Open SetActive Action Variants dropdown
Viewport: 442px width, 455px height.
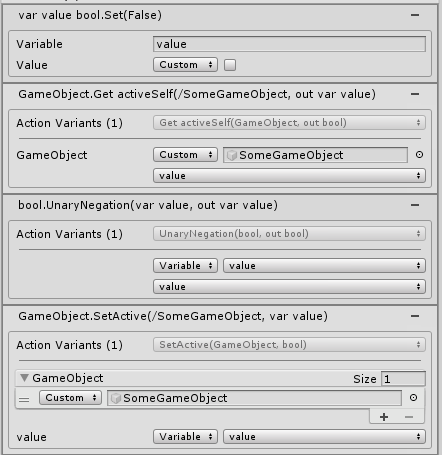coord(289,345)
